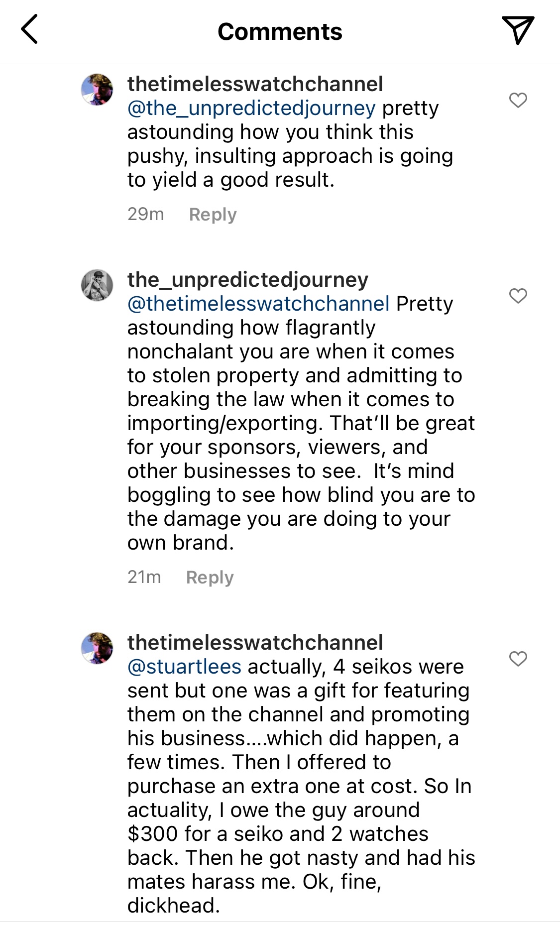Tap the Comments header title

pos(280,32)
